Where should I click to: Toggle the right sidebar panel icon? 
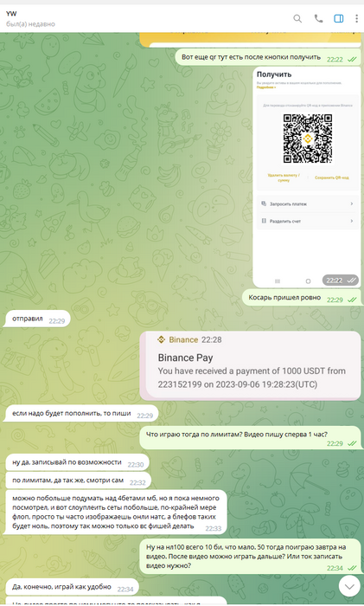339,18
